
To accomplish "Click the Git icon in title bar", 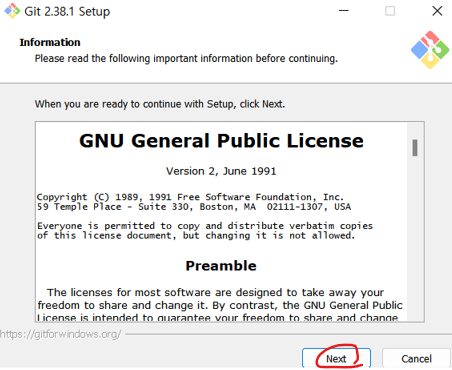I will coord(12,11).
